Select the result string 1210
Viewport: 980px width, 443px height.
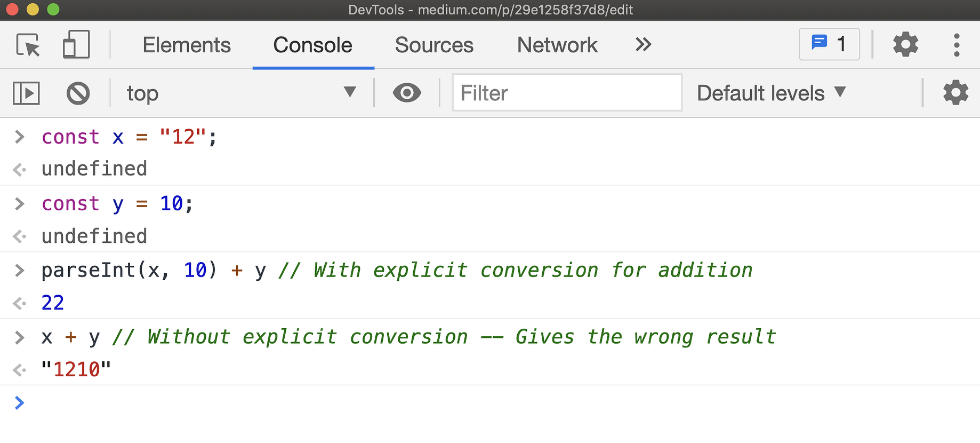pyautogui.click(x=76, y=369)
